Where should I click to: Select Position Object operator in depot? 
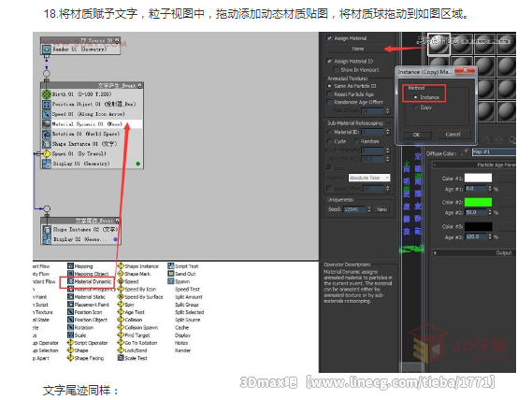pos(88,320)
